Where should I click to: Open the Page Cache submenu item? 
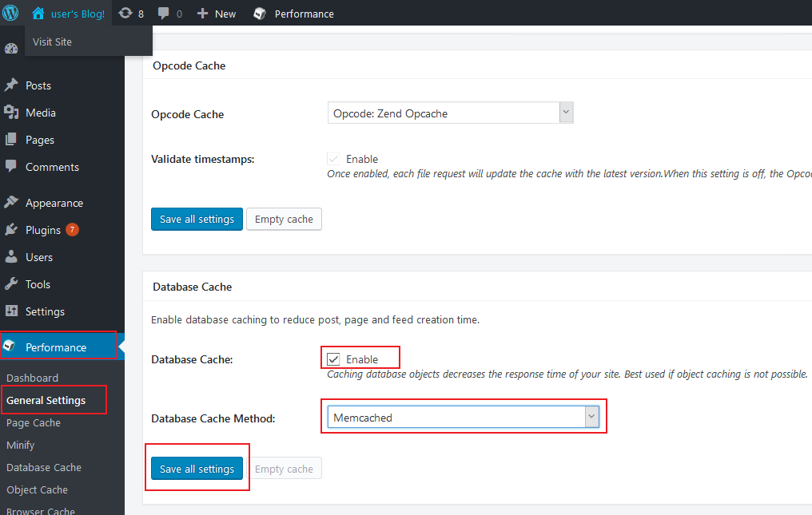click(34, 422)
